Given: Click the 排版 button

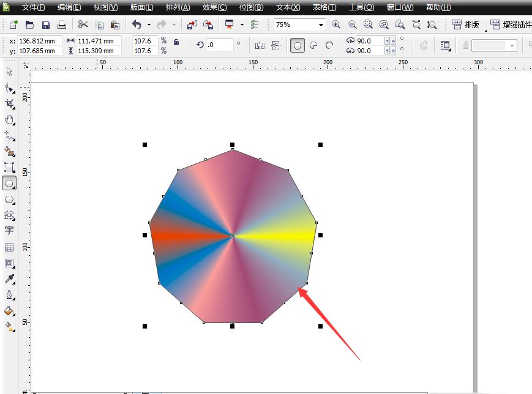Looking at the screenshot, I should [x=467, y=25].
